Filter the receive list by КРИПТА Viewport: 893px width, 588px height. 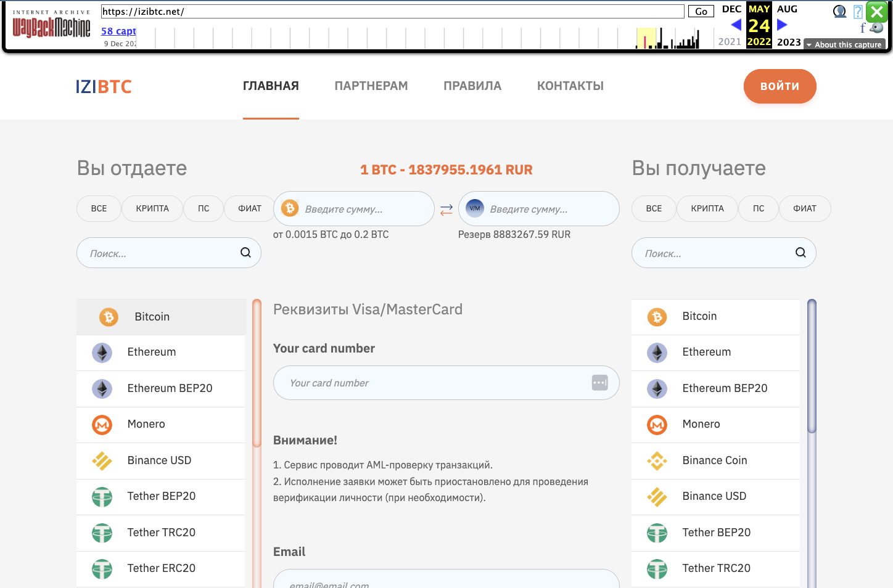pyautogui.click(x=707, y=208)
